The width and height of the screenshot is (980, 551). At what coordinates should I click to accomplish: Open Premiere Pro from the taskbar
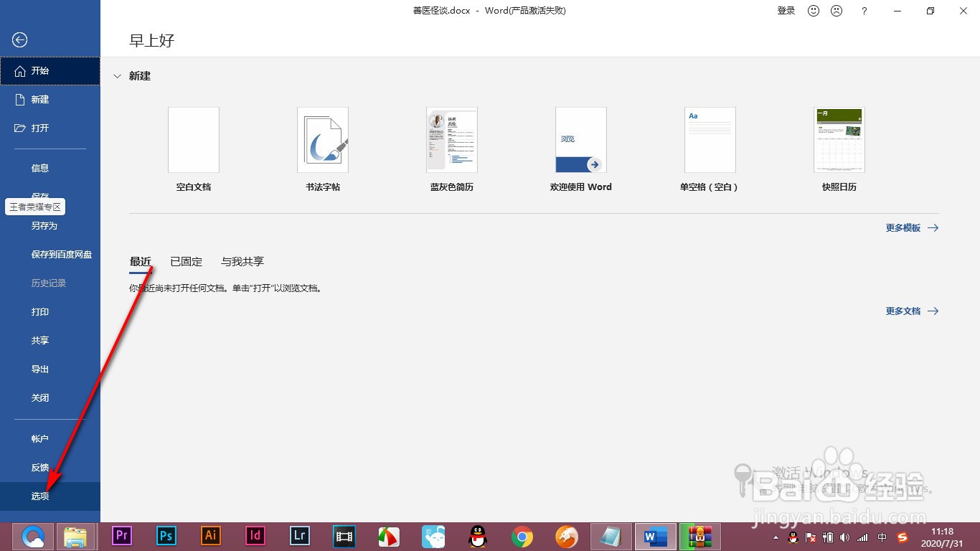[x=121, y=536]
